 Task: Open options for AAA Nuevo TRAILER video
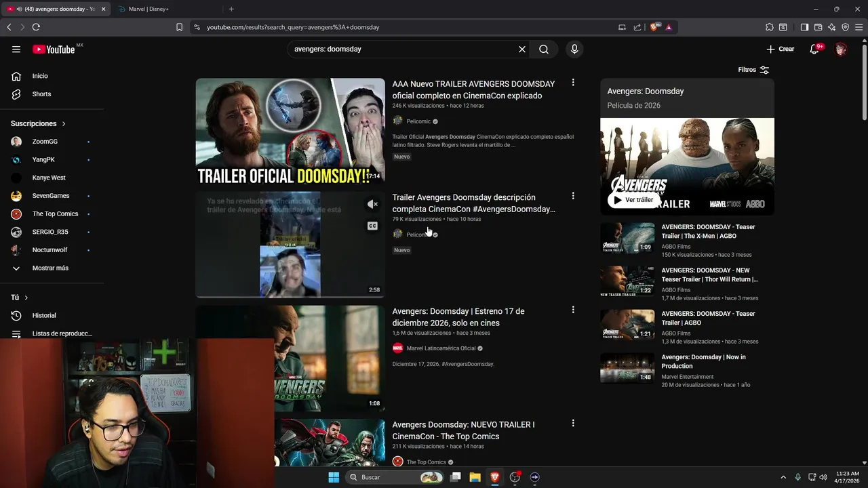pos(573,83)
